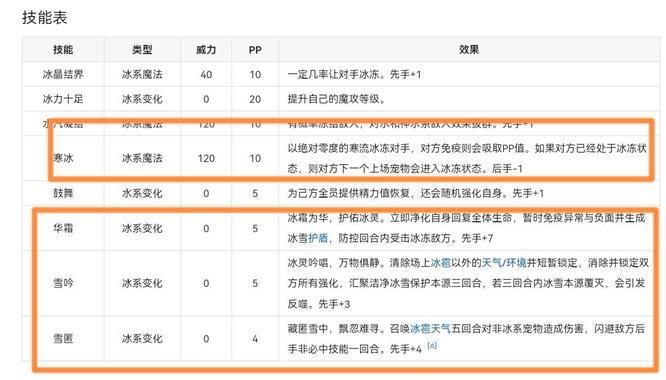Click PP value 5 for 鼓舞
This screenshot has width=666, height=380.
tap(255, 193)
